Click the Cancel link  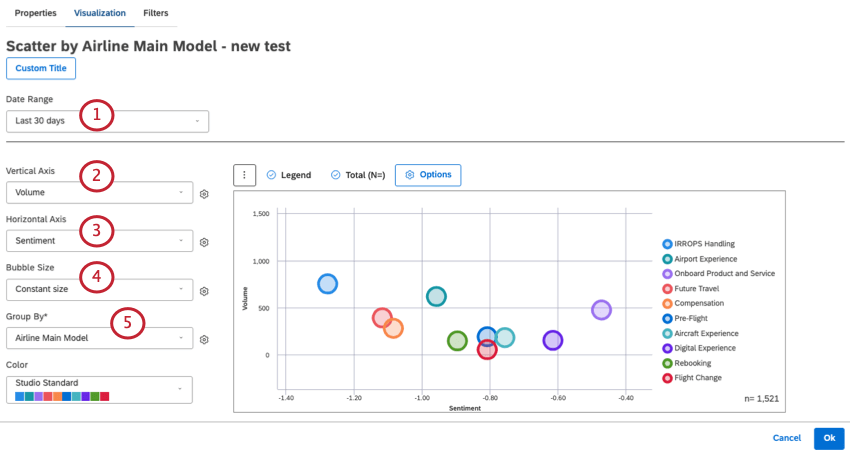[x=786, y=438]
